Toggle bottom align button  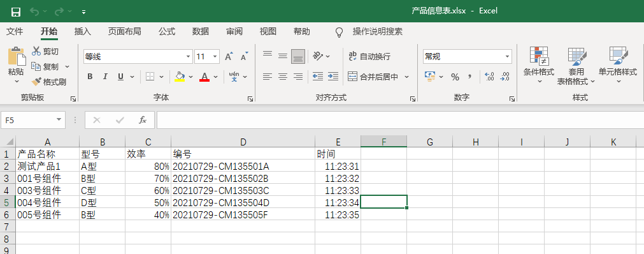tap(298, 56)
